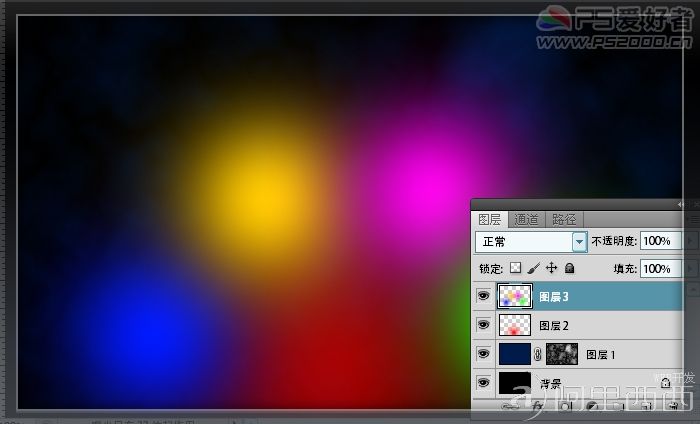Toggle lock position move icon
Viewport: 700px width, 424px height.
[551, 268]
